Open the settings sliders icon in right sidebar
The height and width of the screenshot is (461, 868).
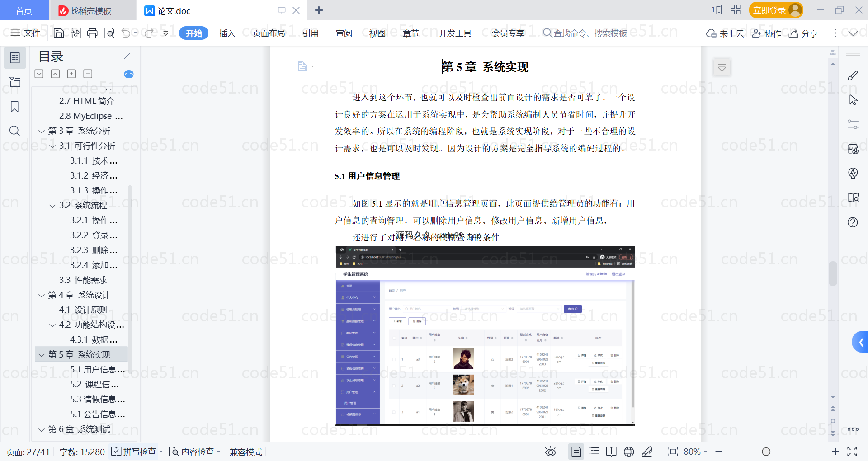coord(853,124)
